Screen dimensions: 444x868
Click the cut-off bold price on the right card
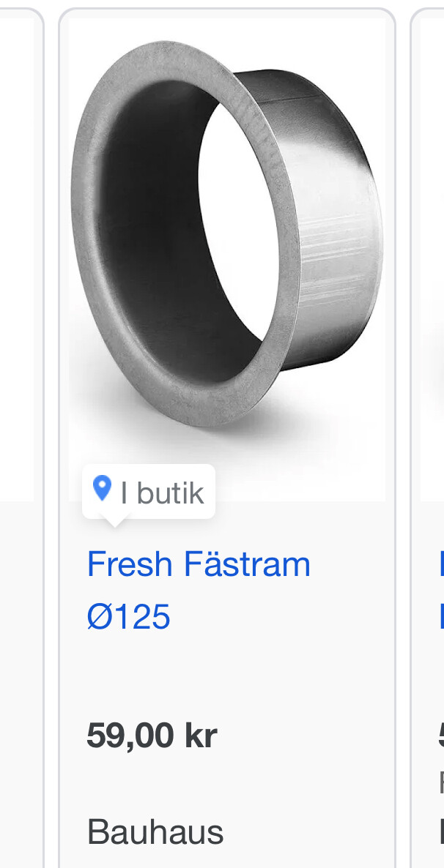pos(441,736)
